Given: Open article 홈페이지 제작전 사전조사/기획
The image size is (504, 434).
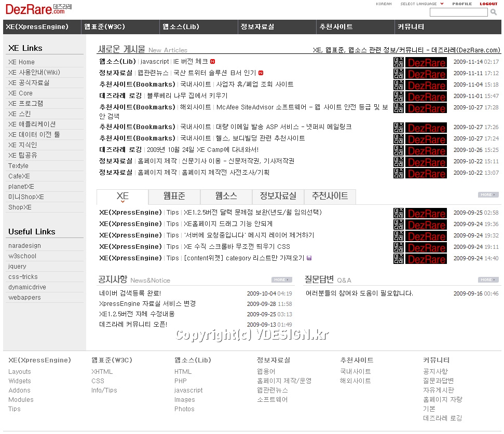Looking at the screenshot, I should point(226,172).
